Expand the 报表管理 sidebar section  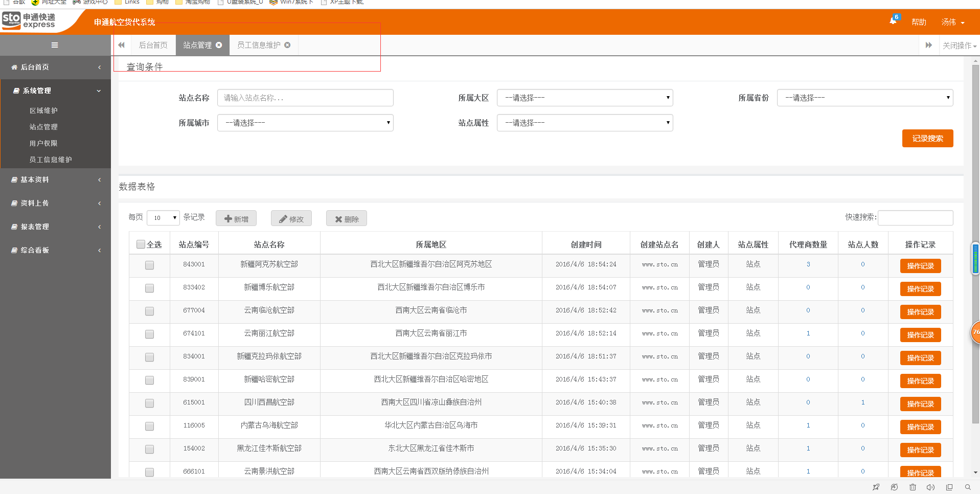point(55,227)
